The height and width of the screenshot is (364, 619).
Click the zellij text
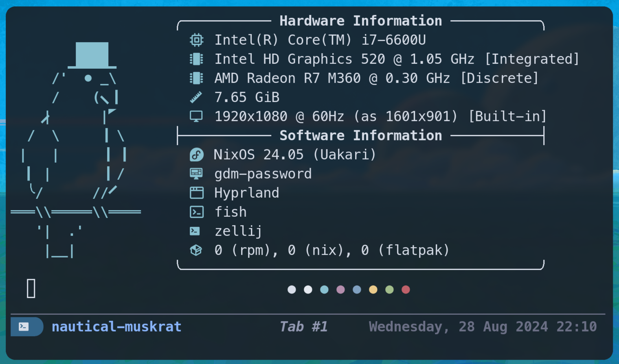(x=238, y=231)
